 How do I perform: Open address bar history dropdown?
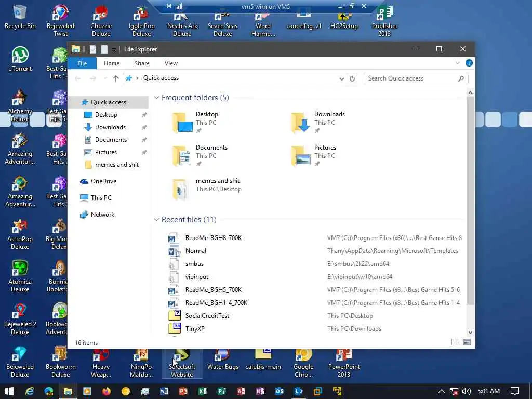341,79
